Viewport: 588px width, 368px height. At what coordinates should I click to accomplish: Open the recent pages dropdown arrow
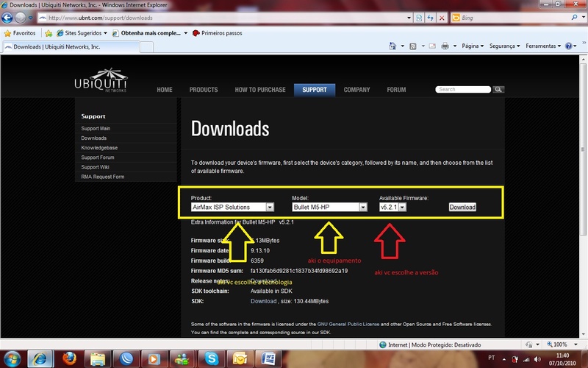click(30, 18)
